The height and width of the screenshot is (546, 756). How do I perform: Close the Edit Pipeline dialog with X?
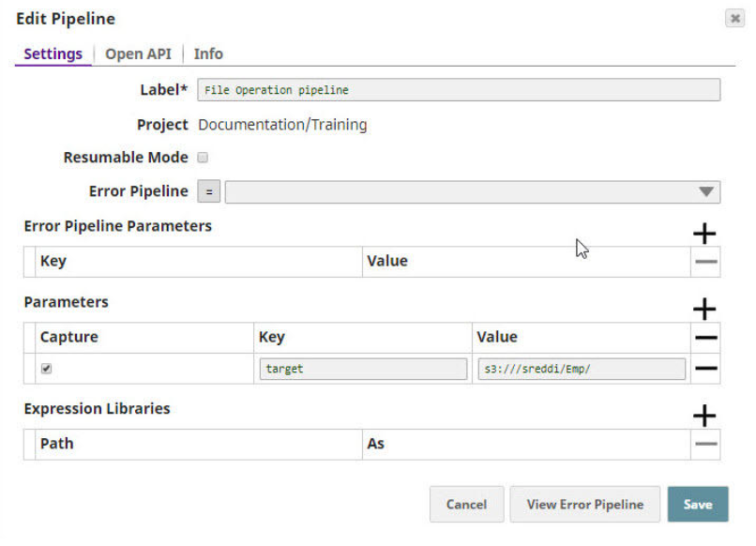(734, 19)
